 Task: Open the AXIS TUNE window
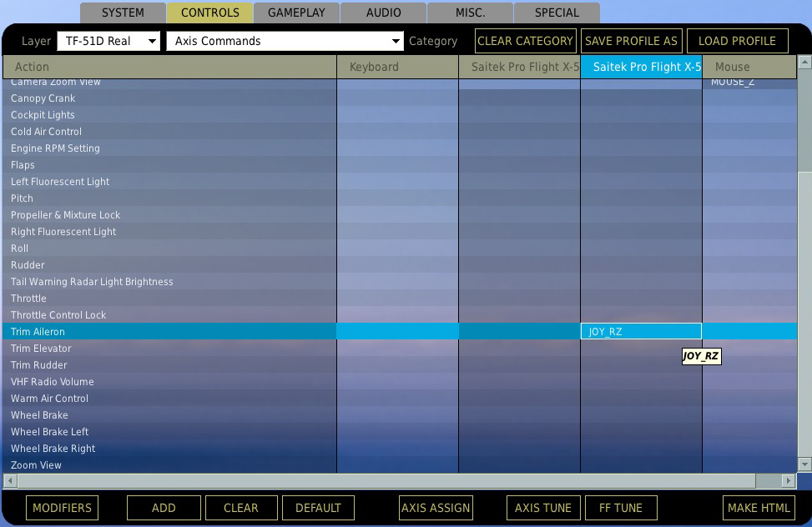coord(543,507)
